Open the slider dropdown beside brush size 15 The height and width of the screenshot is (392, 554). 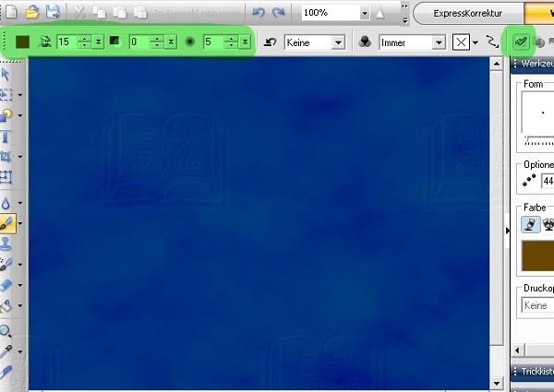[98, 42]
